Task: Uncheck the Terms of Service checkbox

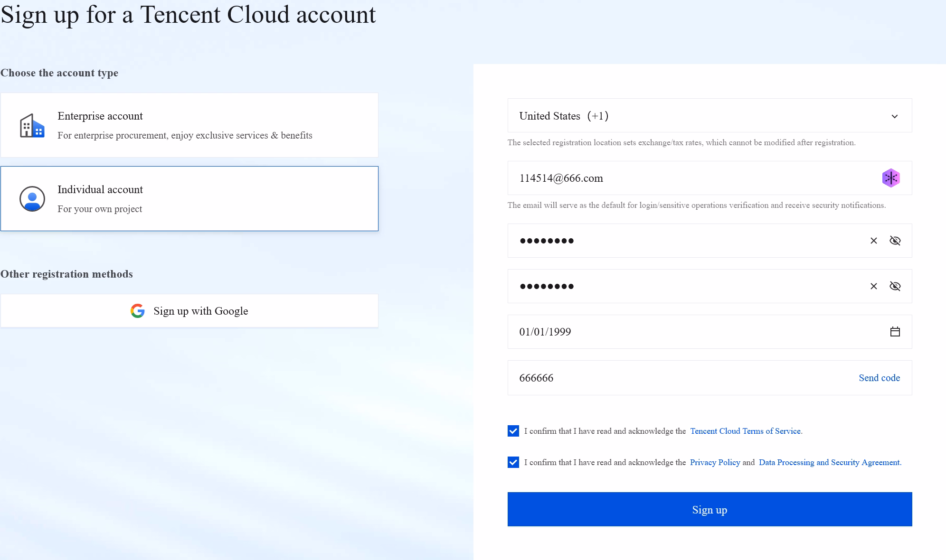Action: 513,431
